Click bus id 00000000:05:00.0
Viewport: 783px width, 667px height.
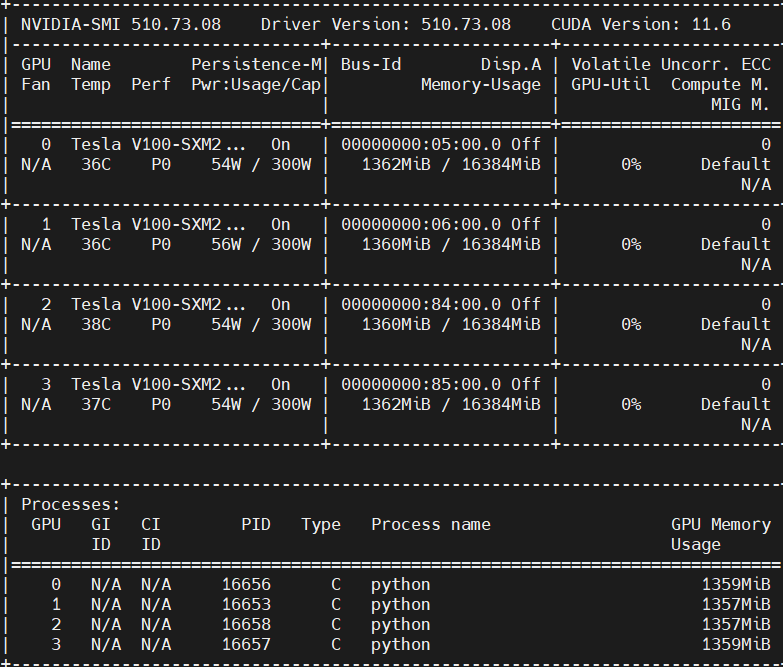(421, 145)
